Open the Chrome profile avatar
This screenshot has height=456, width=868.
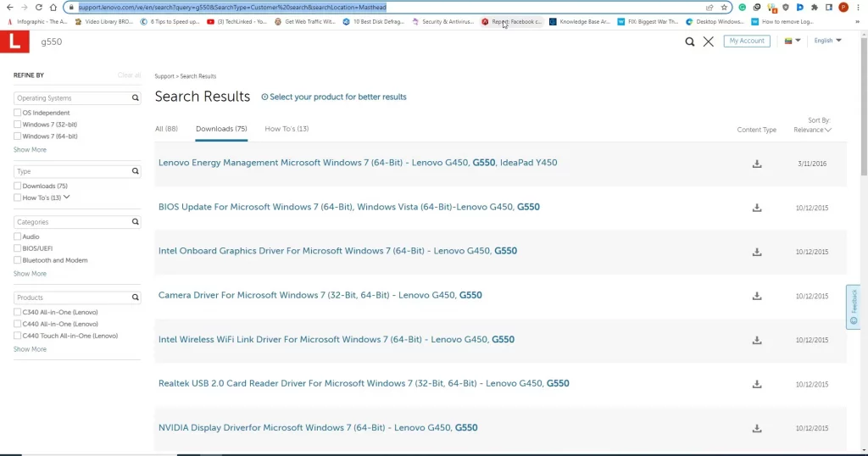click(843, 7)
